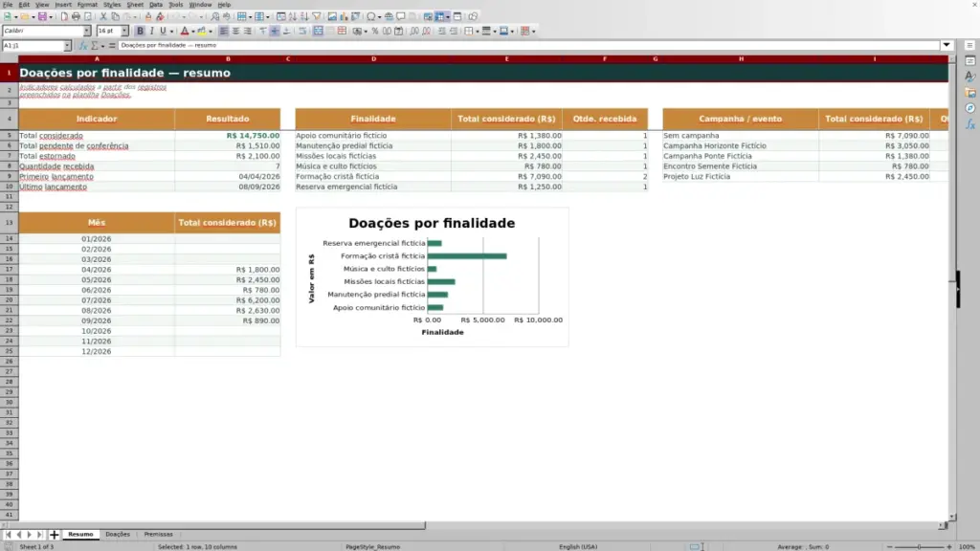The height and width of the screenshot is (551, 980).
Task: Click the Function Wizard fx icon
Action: click(x=83, y=46)
